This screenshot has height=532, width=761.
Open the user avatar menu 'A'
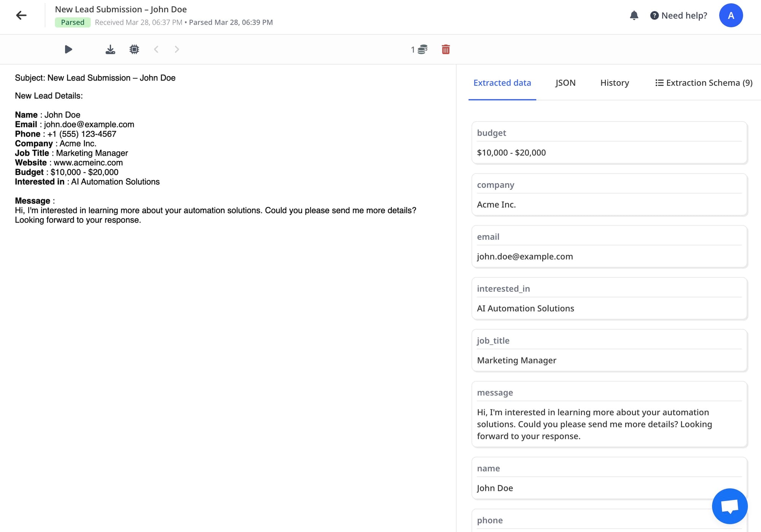[x=731, y=16]
